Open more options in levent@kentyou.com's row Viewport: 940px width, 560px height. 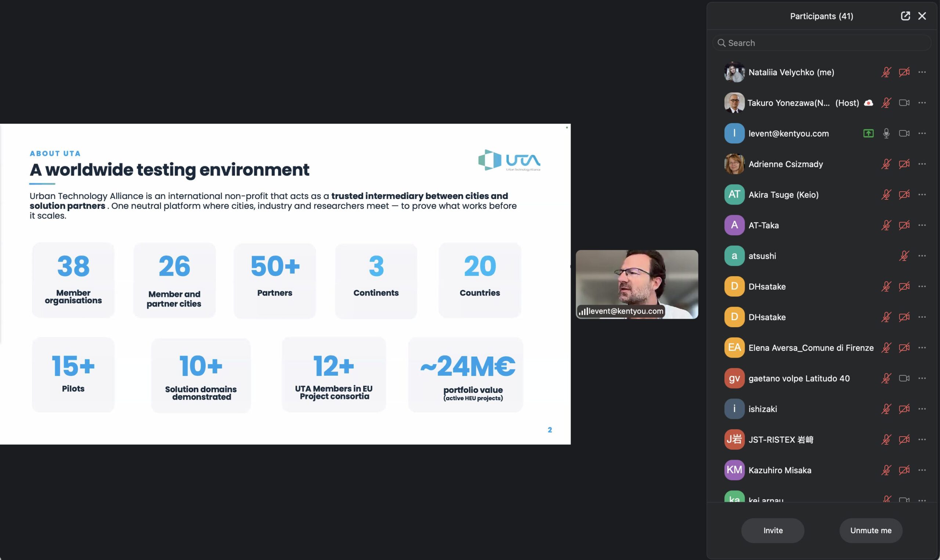[x=922, y=133]
